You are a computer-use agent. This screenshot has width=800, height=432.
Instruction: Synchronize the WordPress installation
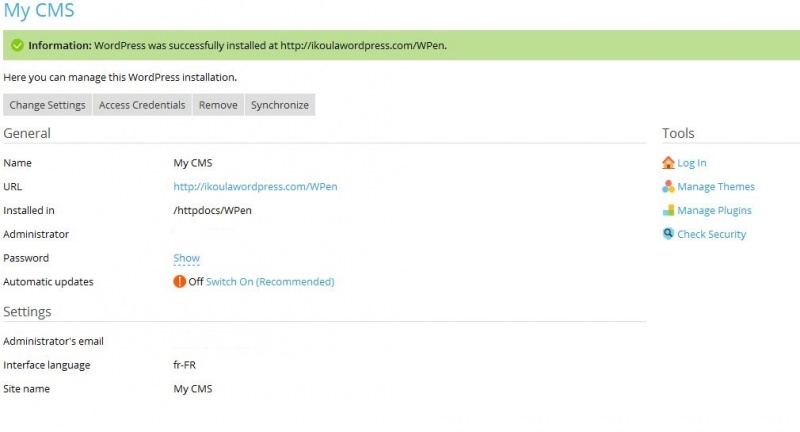click(x=280, y=105)
